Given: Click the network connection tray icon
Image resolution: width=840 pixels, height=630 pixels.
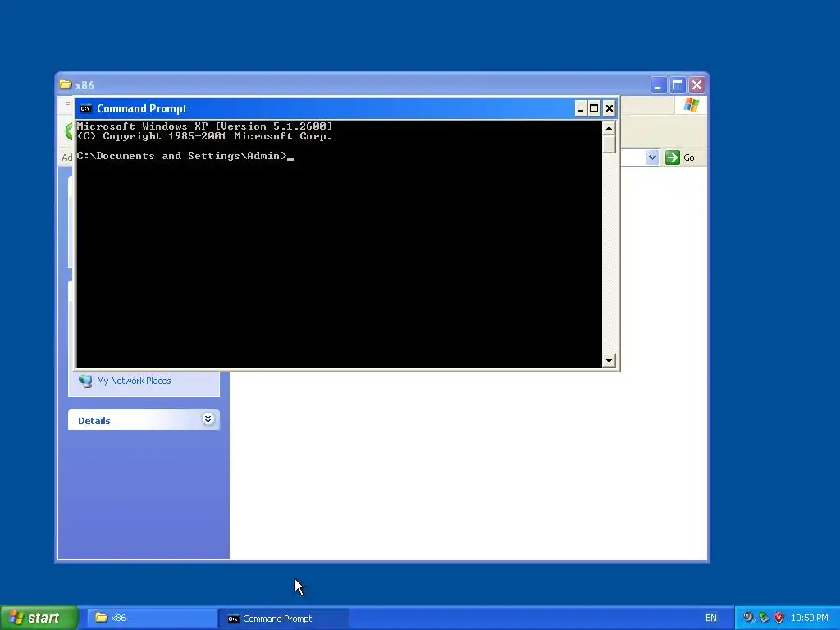Looking at the screenshot, I should (x=764, y=618).
